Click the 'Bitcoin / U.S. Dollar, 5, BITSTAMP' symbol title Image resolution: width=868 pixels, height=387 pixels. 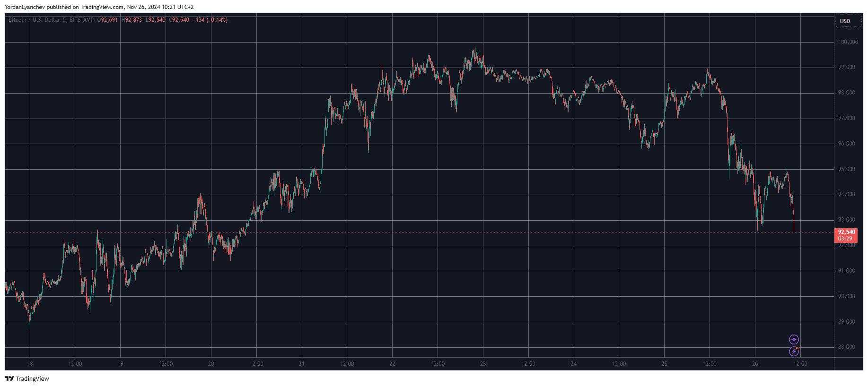[x=51, y=20]
